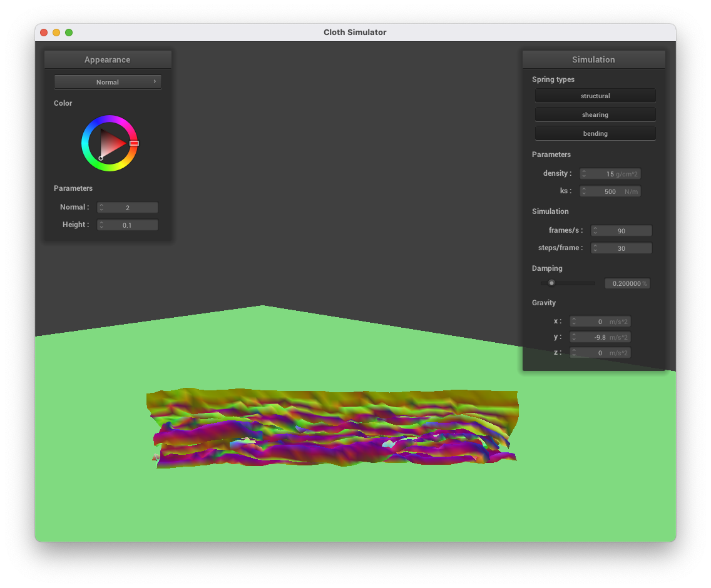Click the density field stepper arrows
This screenshot has height=588, width=711.
pos(584,174)
